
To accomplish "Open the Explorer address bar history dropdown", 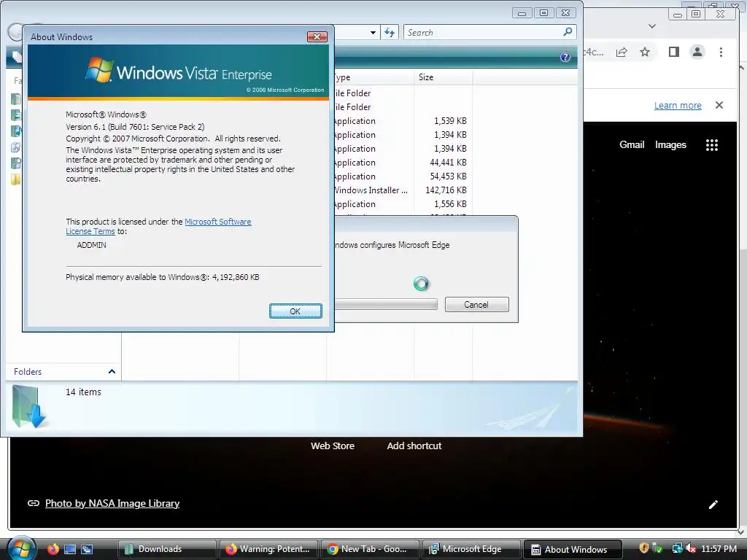I will pos(373,32).
